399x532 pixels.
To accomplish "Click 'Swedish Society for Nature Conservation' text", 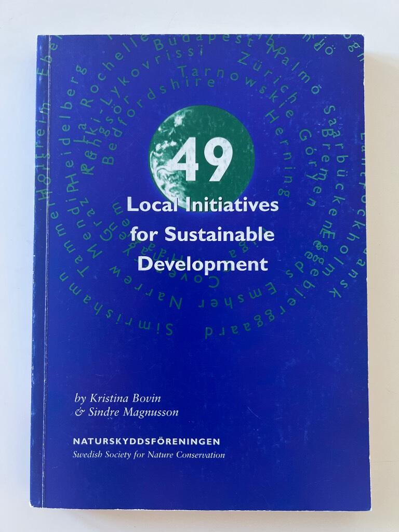I will pos(149,455).
